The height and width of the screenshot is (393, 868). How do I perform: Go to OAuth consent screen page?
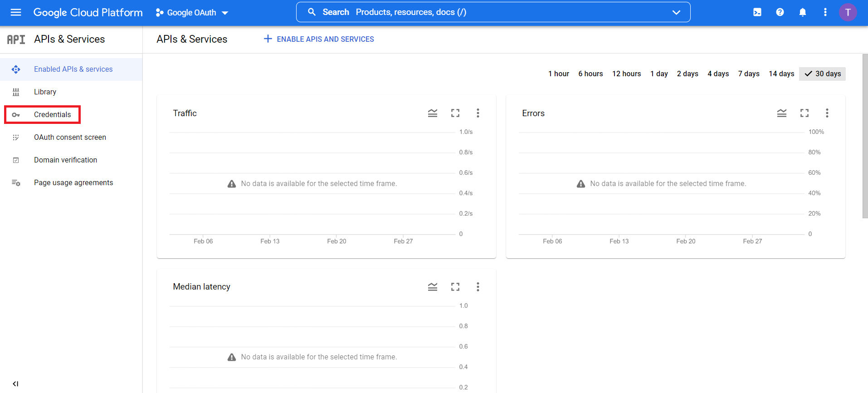(70, 138)
